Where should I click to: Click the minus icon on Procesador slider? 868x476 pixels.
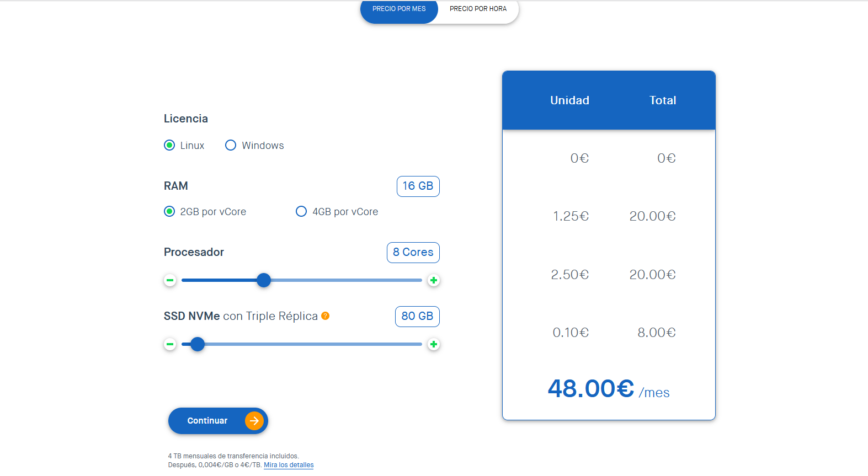coord(170,280)
